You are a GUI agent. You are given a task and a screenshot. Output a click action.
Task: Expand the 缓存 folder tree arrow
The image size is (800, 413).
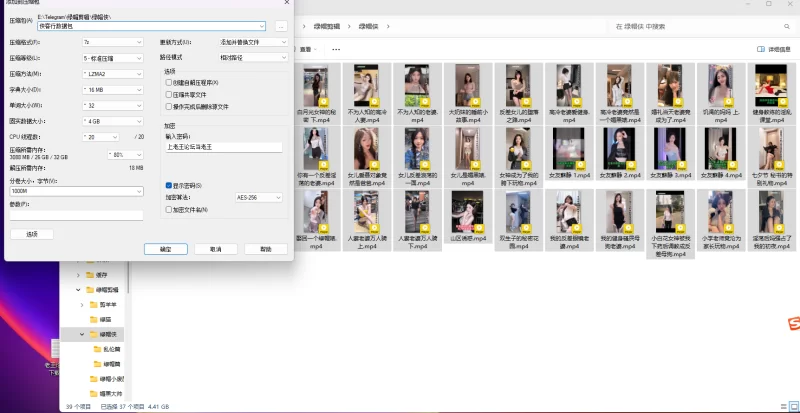(x=77, y=274)
